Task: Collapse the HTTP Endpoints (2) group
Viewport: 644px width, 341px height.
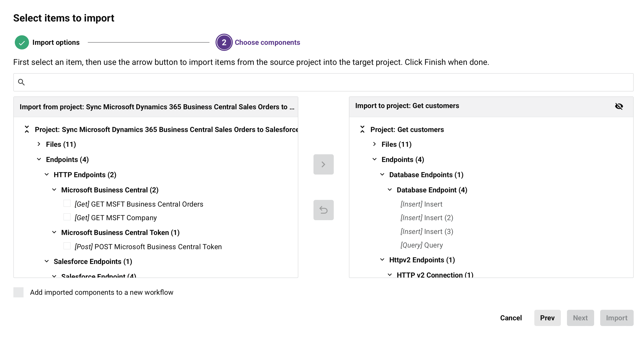Action: (46, 174)
